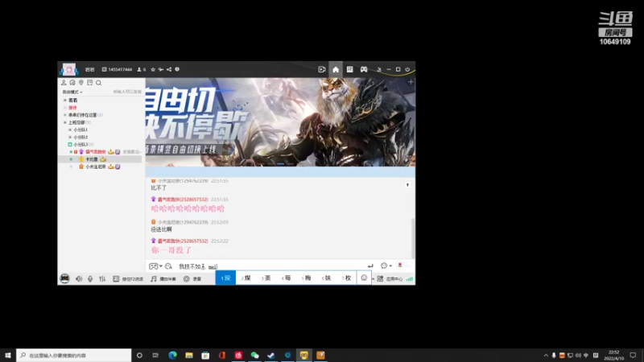Open dropdown arrow next to emoticon icon
This screenshot has width=644, height=362.
160,266
